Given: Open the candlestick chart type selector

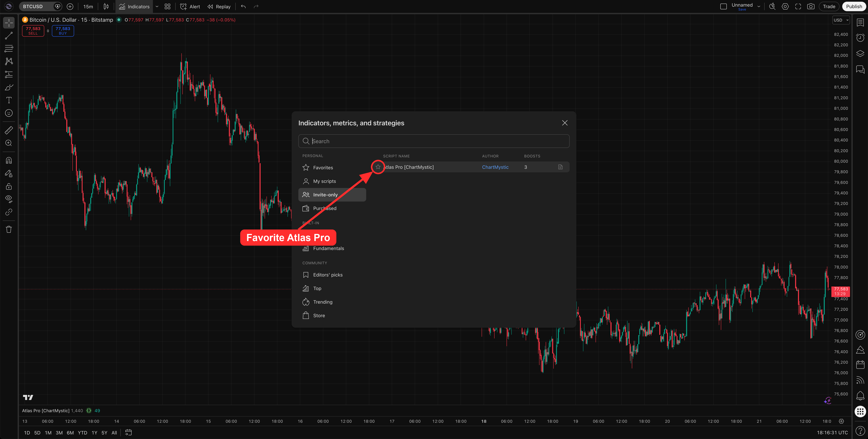Looking at the screenshot, I should (106, 6).
